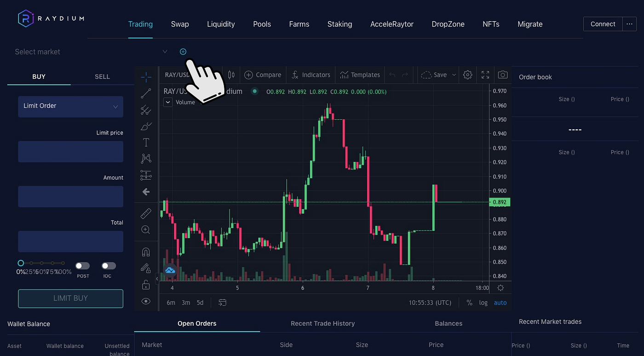Image resolution: width=644 pixels, height=356 pixels.
Task: Toggle stay in drawing mode icon
Action: tap(146, 268)
